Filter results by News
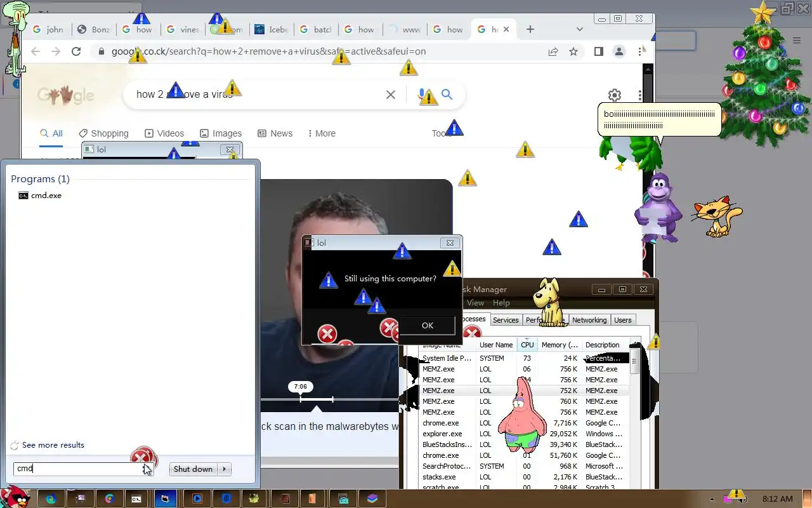The width and height of the screenshot is (812, 508). pyautogui.click(x=275, y=133)
